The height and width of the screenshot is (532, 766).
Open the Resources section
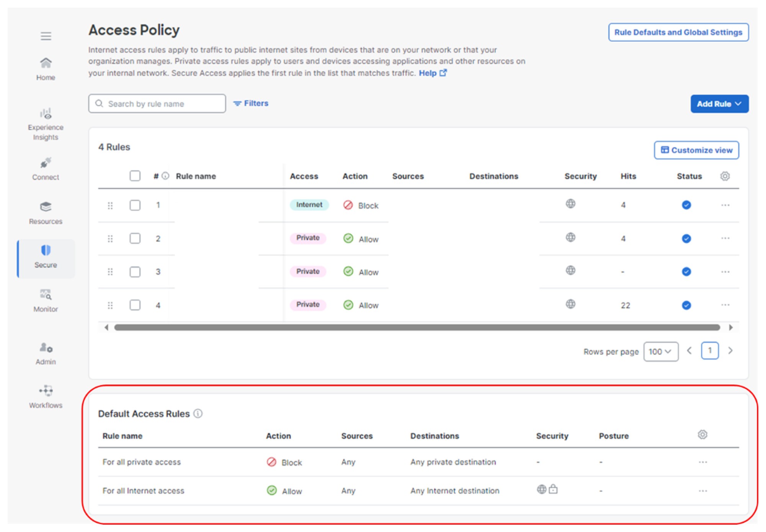[x=46, y=213]
